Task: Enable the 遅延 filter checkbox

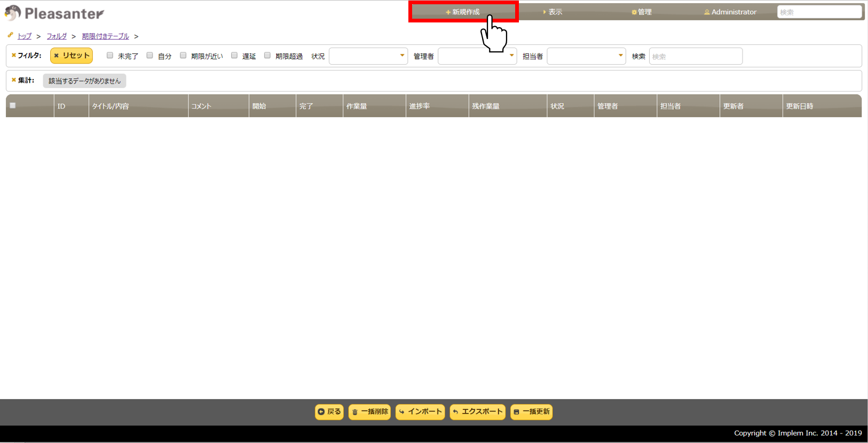Action: [x=234, y=56]
